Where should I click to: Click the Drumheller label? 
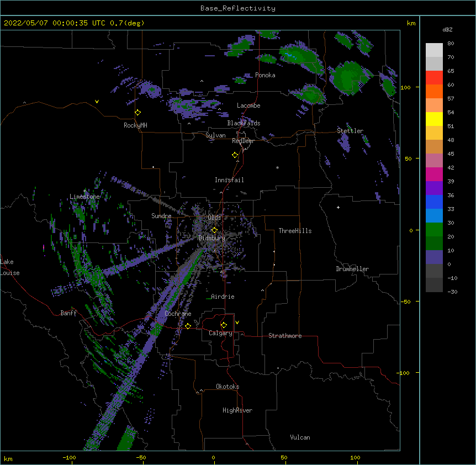(352, 269)
